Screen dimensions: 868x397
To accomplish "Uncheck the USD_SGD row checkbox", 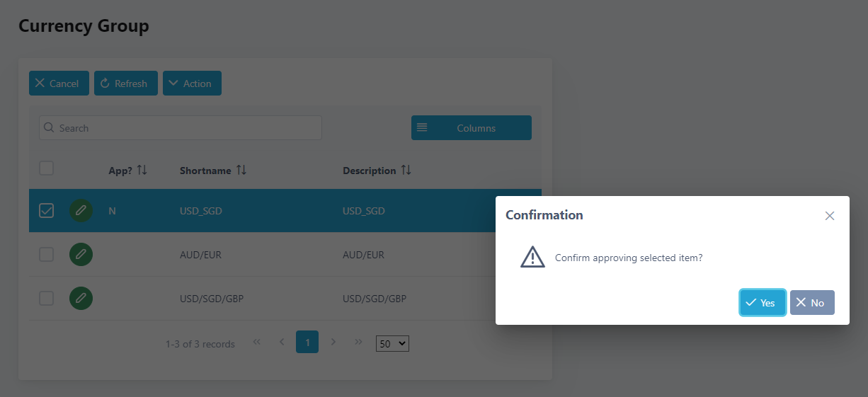I will point(46,211).
